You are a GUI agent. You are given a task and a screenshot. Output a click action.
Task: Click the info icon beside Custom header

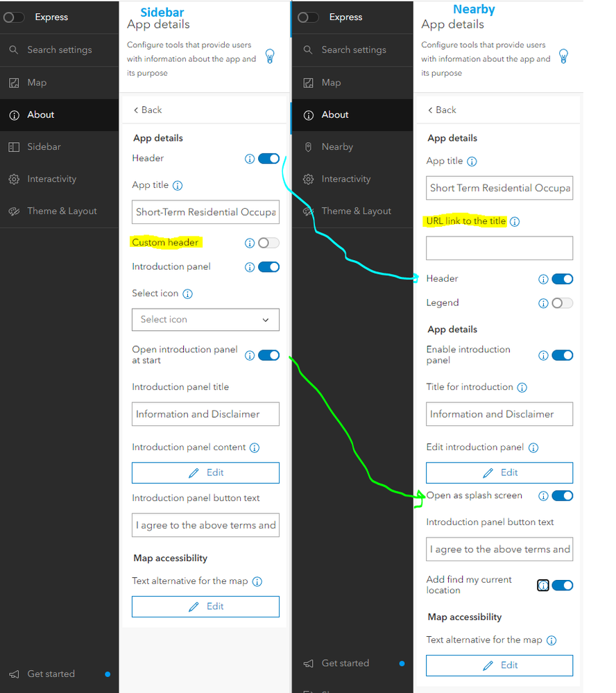point(250,243)
